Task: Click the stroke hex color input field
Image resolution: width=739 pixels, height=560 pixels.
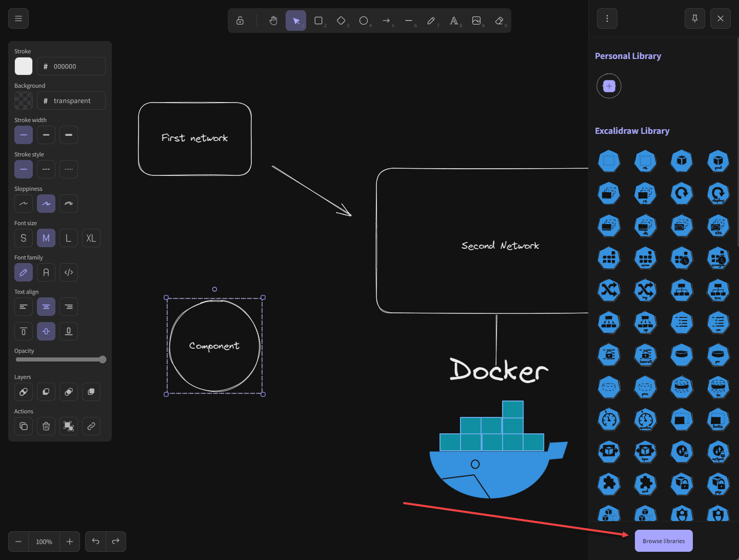Action: [71, 66]
